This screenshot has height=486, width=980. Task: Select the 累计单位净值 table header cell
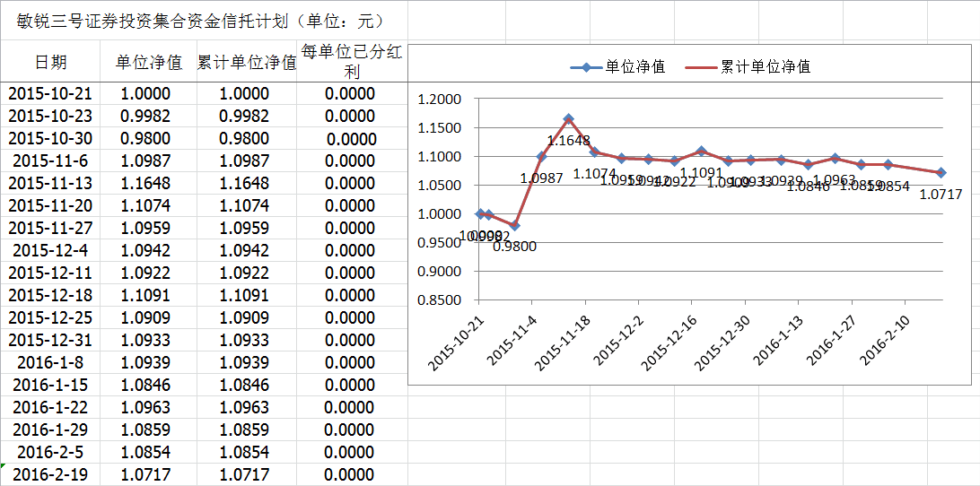pos(246,62)
